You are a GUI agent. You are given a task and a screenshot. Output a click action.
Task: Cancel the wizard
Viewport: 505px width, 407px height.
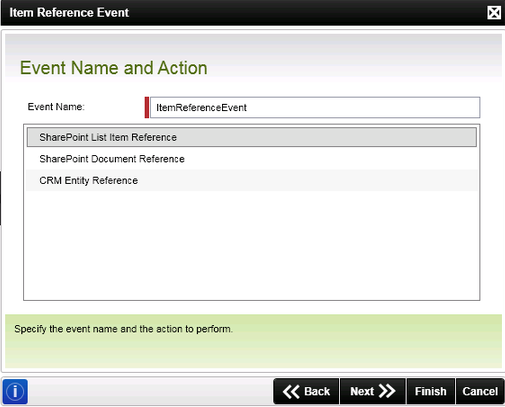480,391
